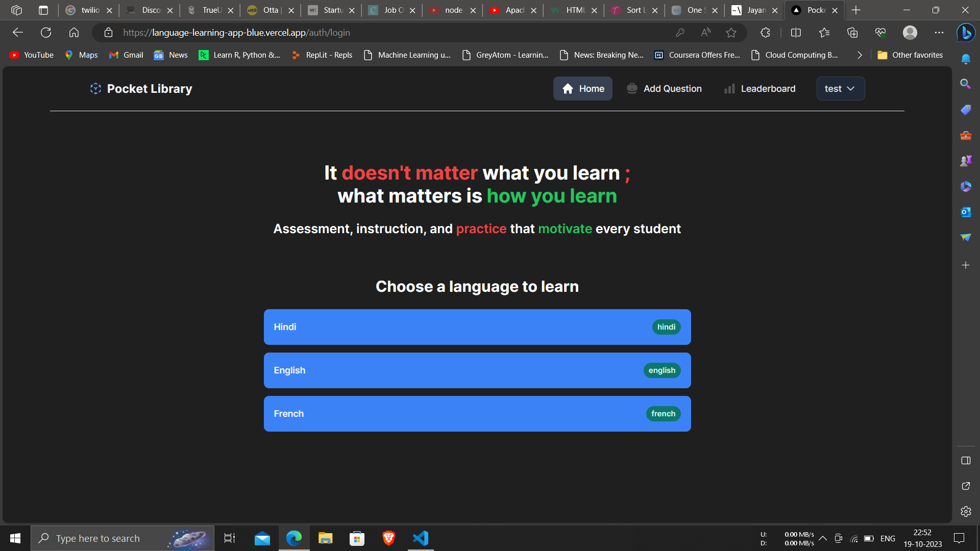980x551 pixels.
Task: Open Outlook in Edge sidebar
Action: pos(965,212)
